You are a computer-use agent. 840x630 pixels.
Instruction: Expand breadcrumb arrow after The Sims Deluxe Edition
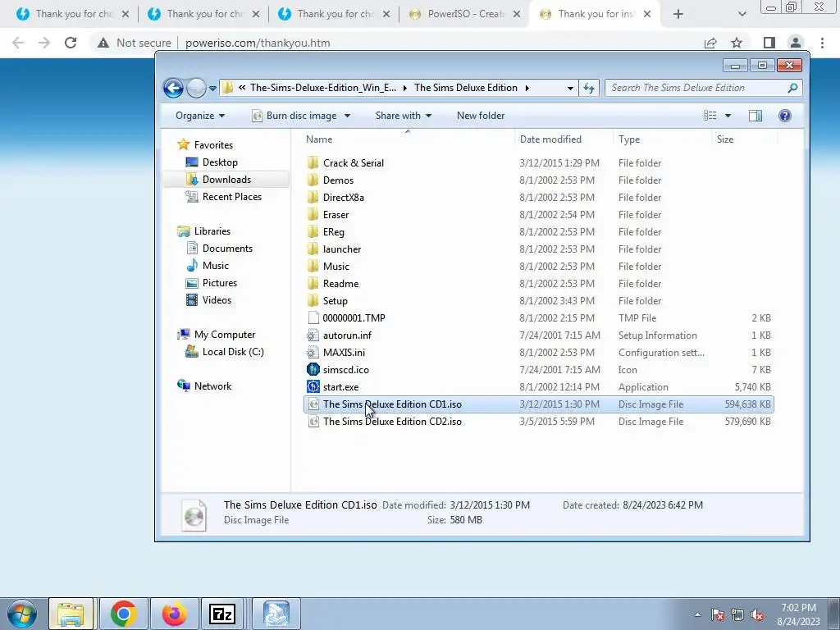[527, 88]
